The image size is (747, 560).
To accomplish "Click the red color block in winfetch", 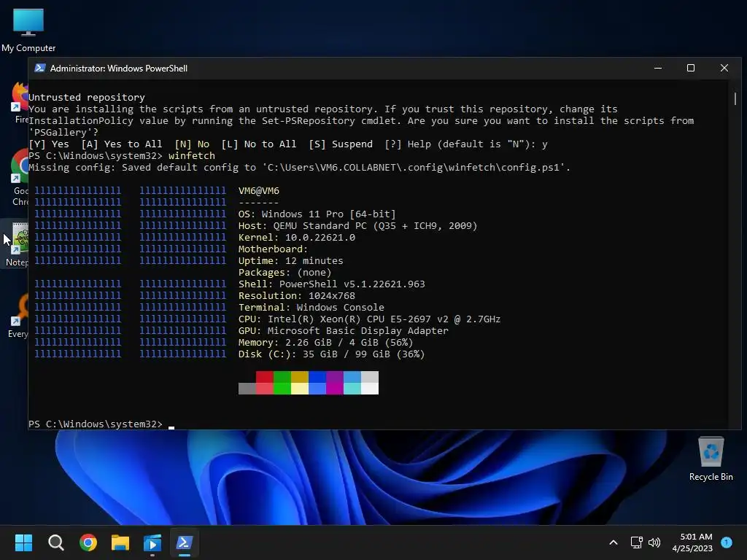I will pos(264,377).
